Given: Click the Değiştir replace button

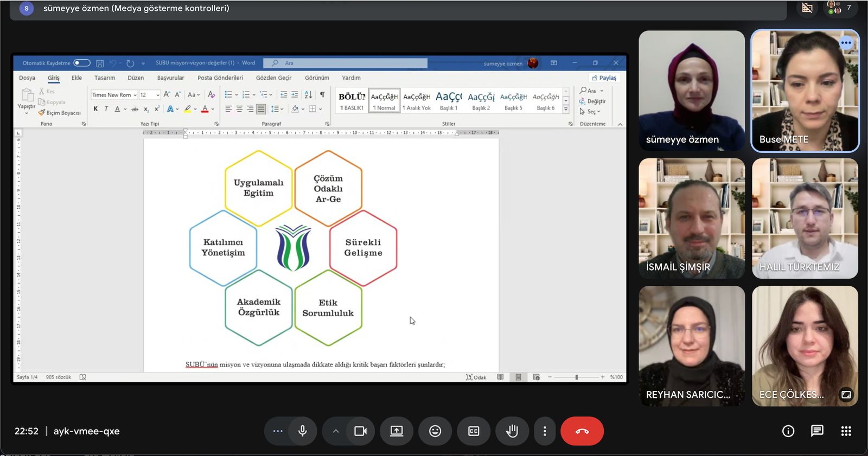Looking at the screenshot, I should tap(592, 101).
